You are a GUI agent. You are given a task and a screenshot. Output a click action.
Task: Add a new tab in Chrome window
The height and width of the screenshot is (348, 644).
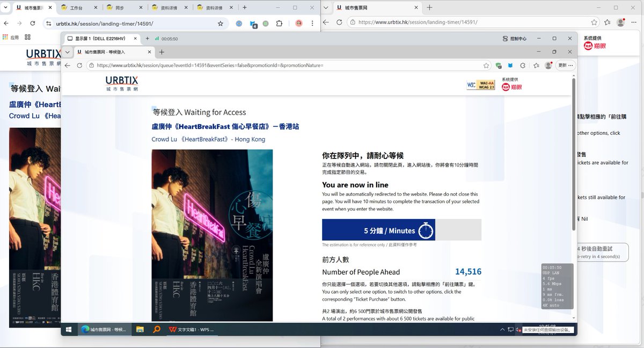point(245,8)
